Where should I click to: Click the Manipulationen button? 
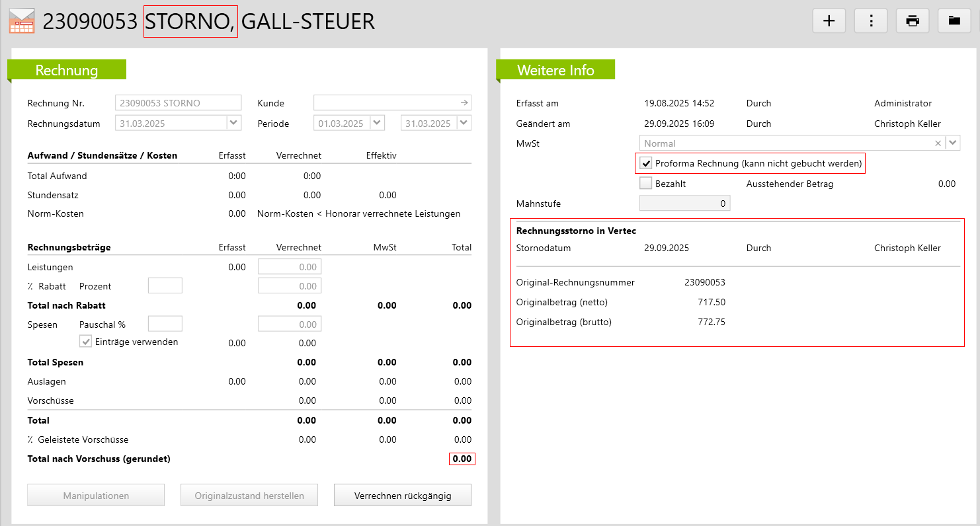(x=96, y=496)
